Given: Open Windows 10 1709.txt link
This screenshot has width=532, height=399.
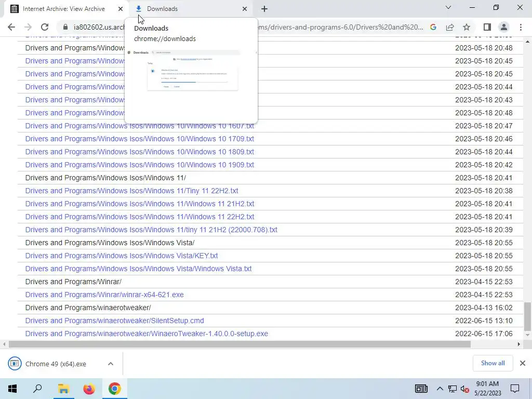Looking at the screenshot, I should point(139,139).
